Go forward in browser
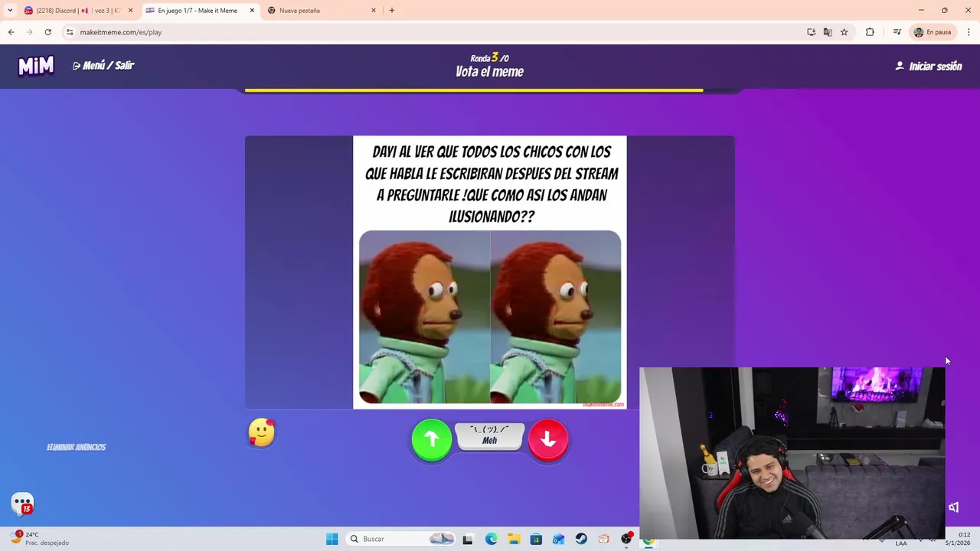The image size is (980, 551). [29, 32]
